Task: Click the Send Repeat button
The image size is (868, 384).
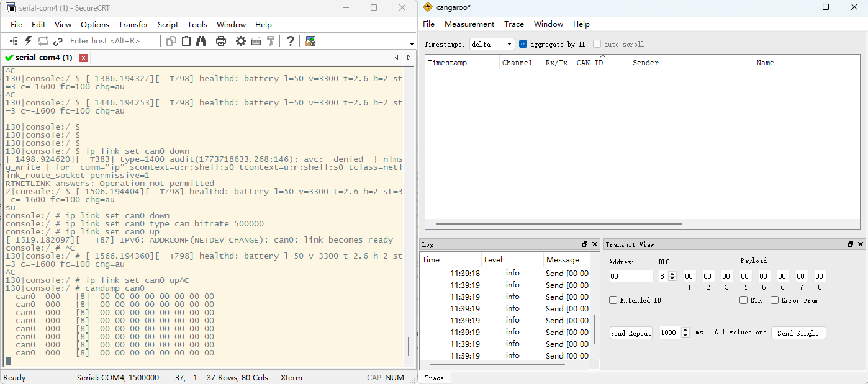Action: (x=631, y=333)
